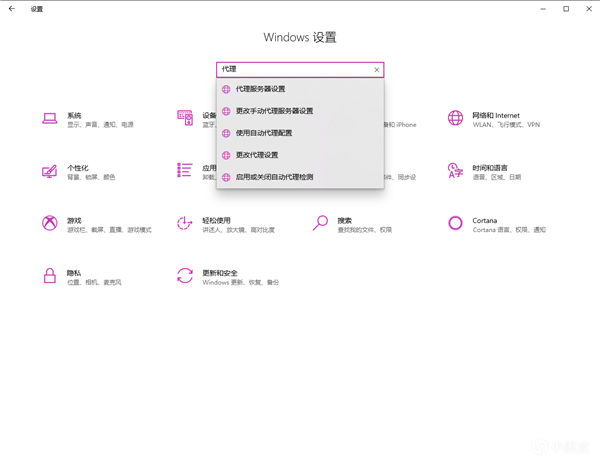Open the 搜索 magnifier icon
Image resolution: width=600 pixels, height=467 pixels.
[x=320, y=223]
